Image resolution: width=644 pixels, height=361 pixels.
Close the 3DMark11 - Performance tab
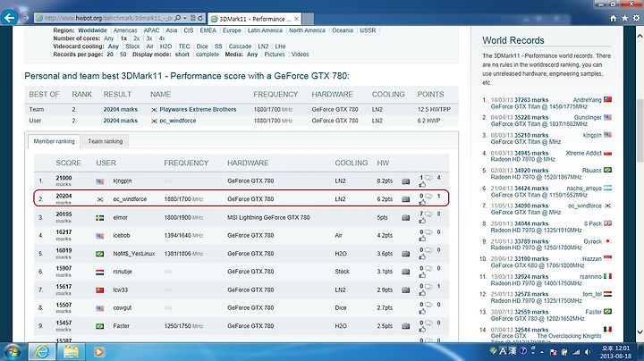[297, 19]
